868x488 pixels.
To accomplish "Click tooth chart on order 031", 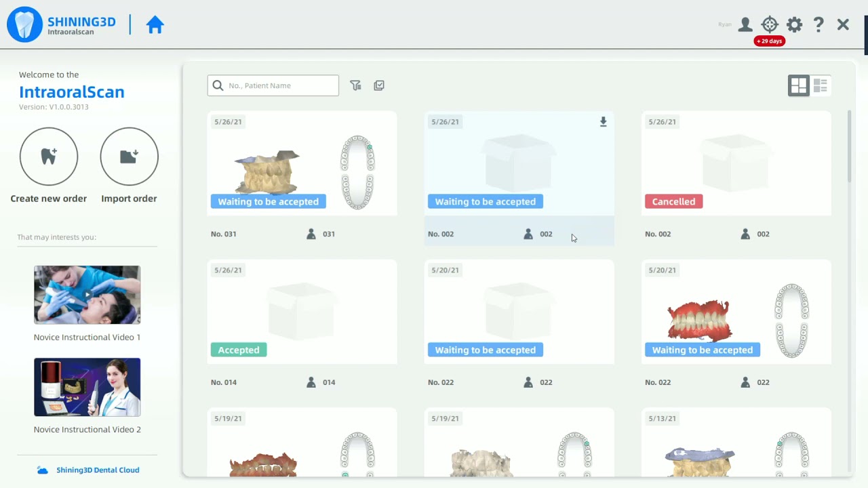I will coord(357,172).
